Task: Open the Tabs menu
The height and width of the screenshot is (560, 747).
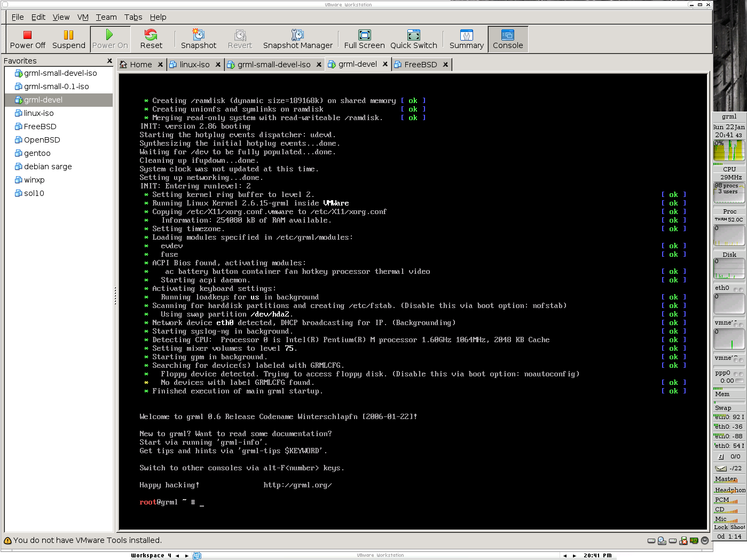Action: click(x=133, y=17)
